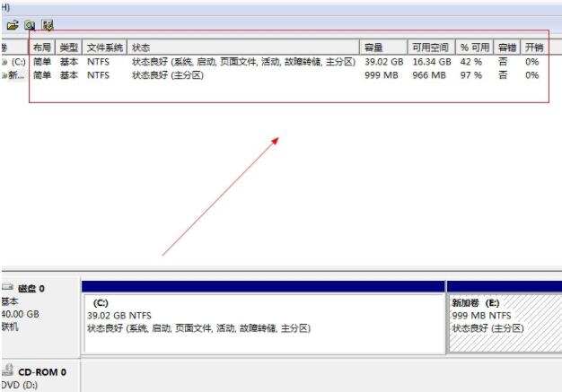The width and height of the screenshot is (562, 392).
Task: Click 基本 type cell in the 新... row
Action: [x=69, y=75]
